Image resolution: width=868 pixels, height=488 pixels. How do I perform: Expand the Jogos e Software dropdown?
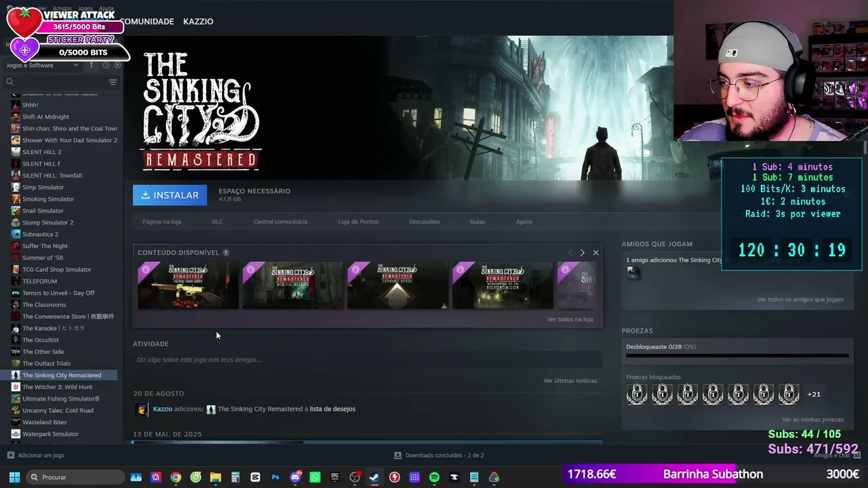click(x=42, y=65)
